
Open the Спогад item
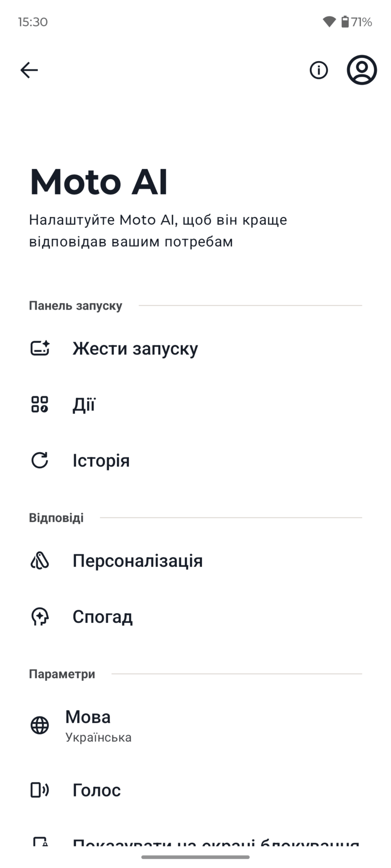click(103, 617)
